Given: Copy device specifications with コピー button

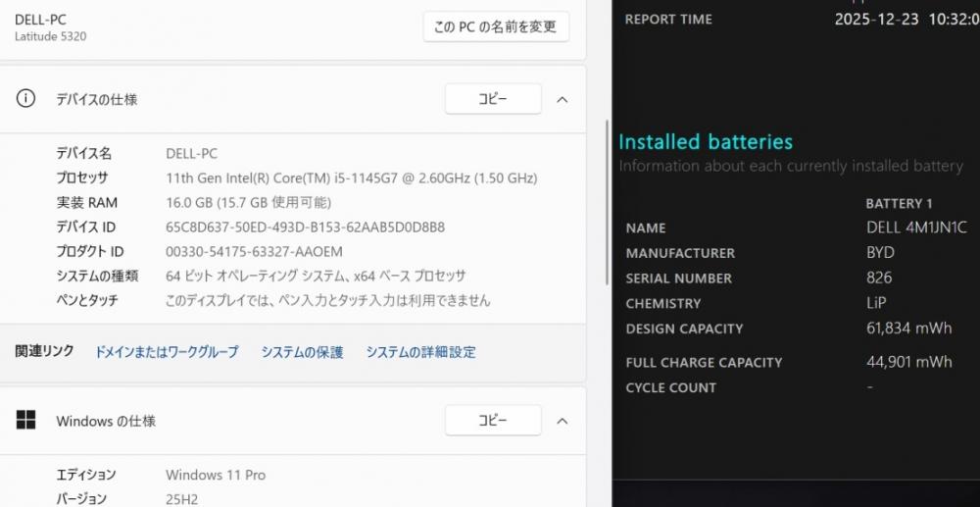Looking at the screenshot, I should tap(493, 99).
